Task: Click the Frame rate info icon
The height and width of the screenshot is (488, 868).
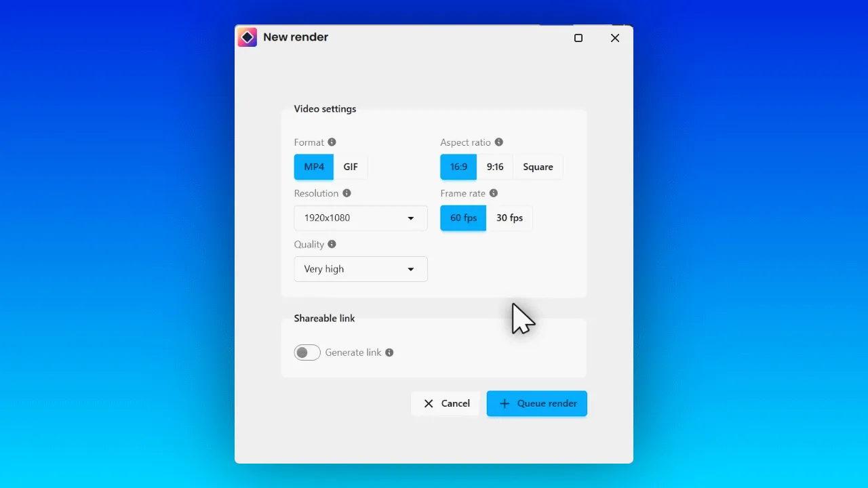Action: (494, 193)
